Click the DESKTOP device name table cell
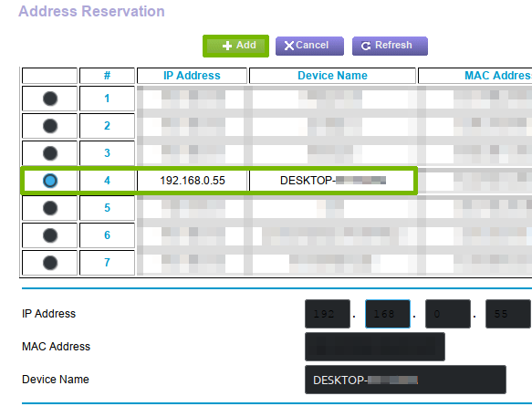Viewport: 532px width, 417px height. pyautogui.click(x=331, y=181)
